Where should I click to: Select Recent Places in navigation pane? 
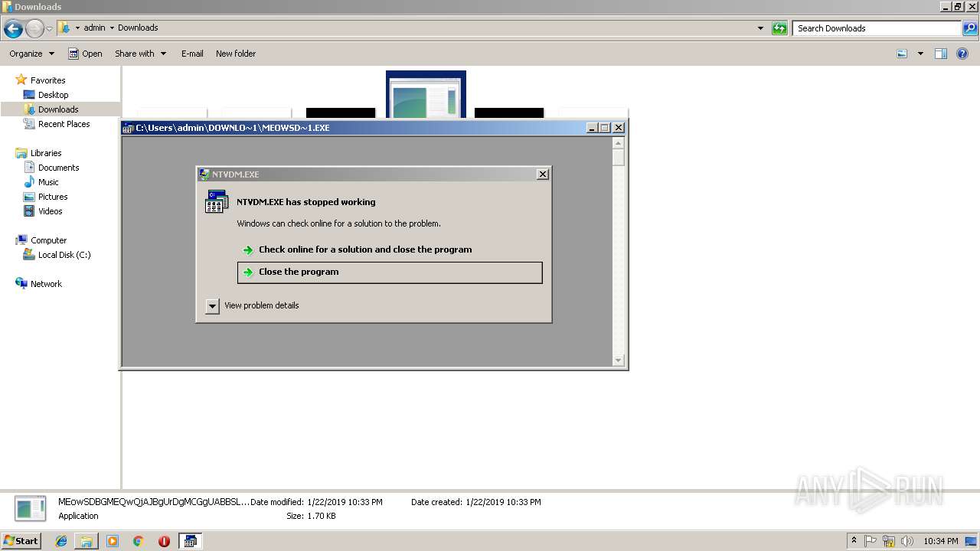pos(64,124)
